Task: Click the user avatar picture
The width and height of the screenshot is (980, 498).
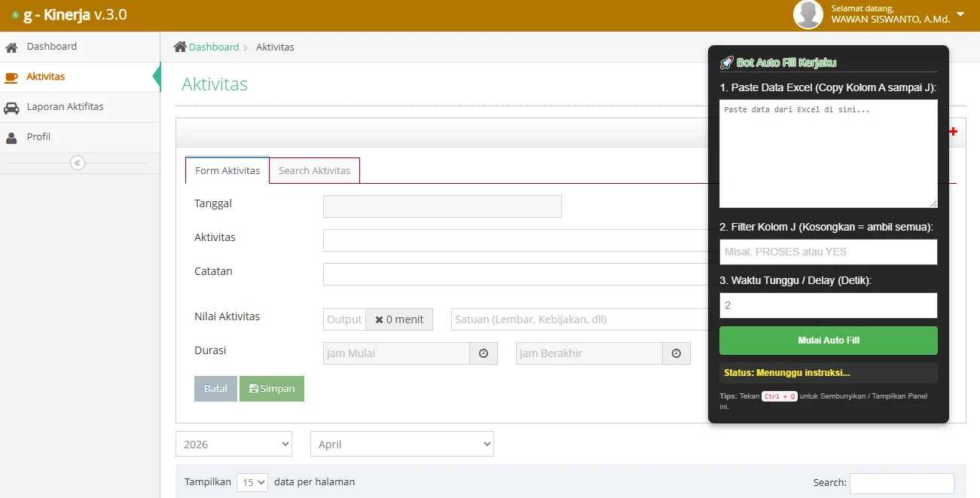Action: 808,14
